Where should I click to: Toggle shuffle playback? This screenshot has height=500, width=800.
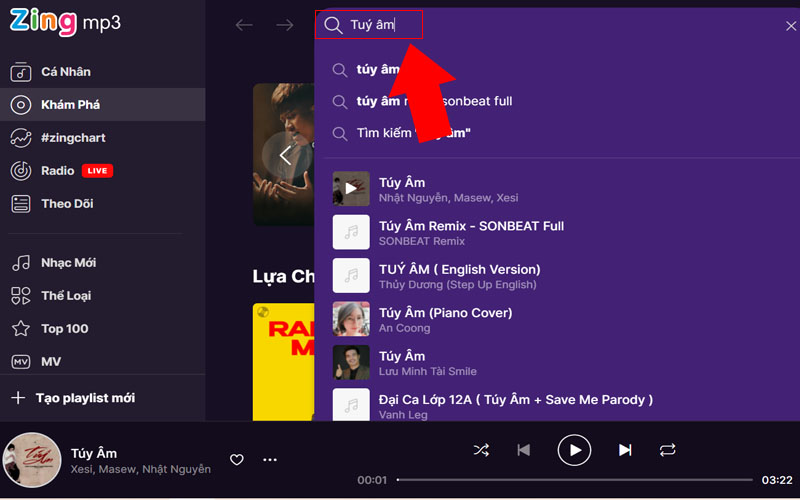click(481, 450)
